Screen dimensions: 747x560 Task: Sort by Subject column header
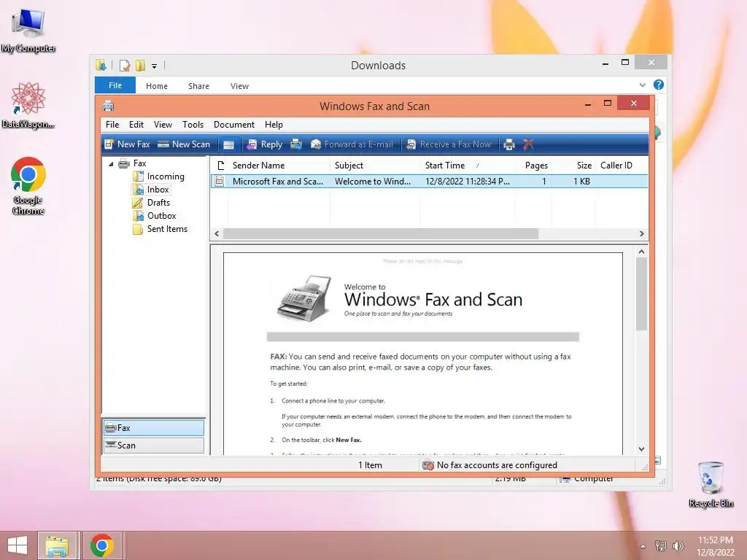pyautogui.click(x=375, y=166)
